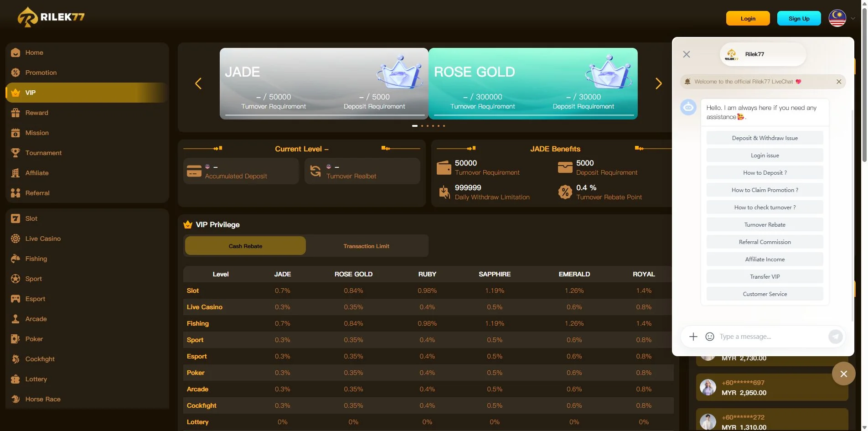The image size is (868, 431).
Task: Click the Accumulated Deposit card
Action: tap(241, 171)
